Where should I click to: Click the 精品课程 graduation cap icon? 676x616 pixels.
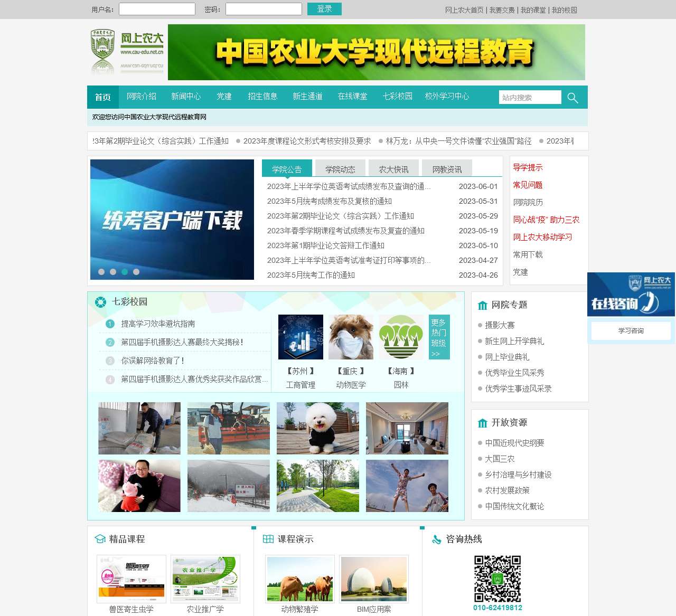[x=100, y=539]
